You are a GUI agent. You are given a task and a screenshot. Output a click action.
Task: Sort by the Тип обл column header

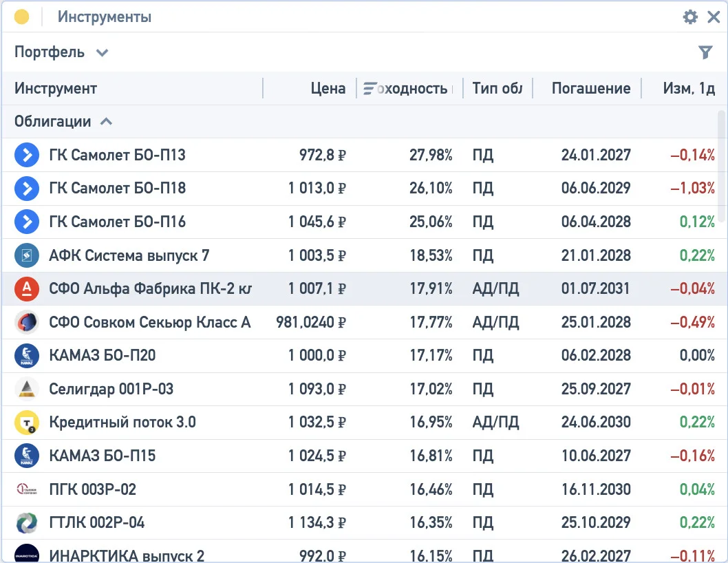497,88
